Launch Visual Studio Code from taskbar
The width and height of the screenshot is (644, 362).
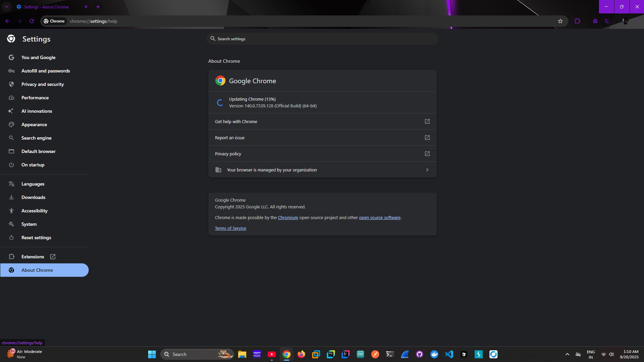click(x=449, y=354)
